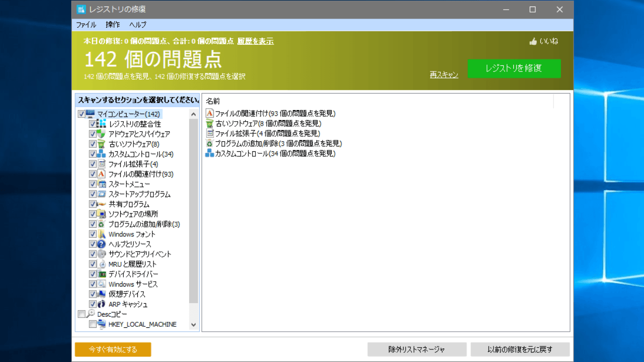Select 共有プログラム tree item
The height and width of the screenshot is (362, 644).
pyautogui.click(x=129, y=204)
